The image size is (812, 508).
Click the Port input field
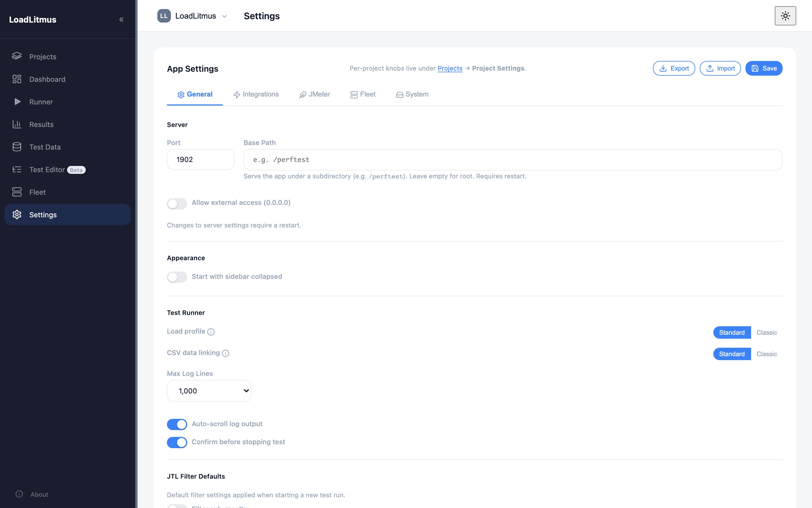(201, 159)
